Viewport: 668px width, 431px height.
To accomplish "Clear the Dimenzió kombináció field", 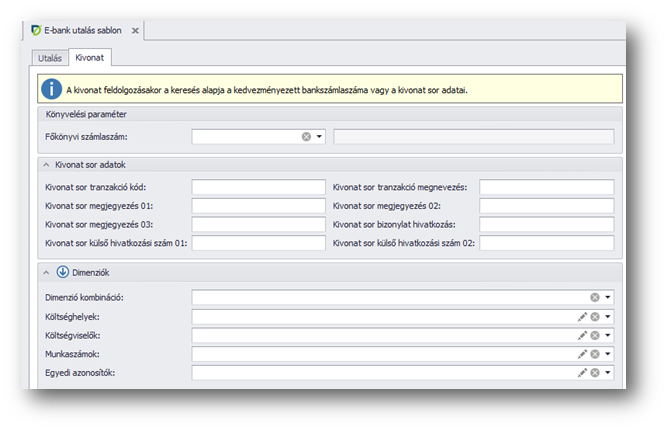I will pyautogui.click(x=594, y=297).
